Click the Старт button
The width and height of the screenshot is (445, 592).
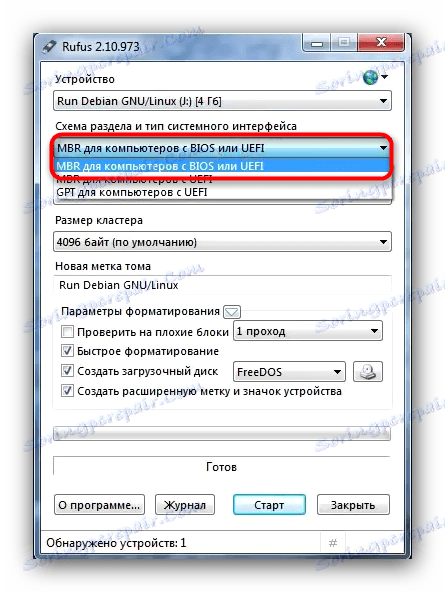click(x=269, y=505)
